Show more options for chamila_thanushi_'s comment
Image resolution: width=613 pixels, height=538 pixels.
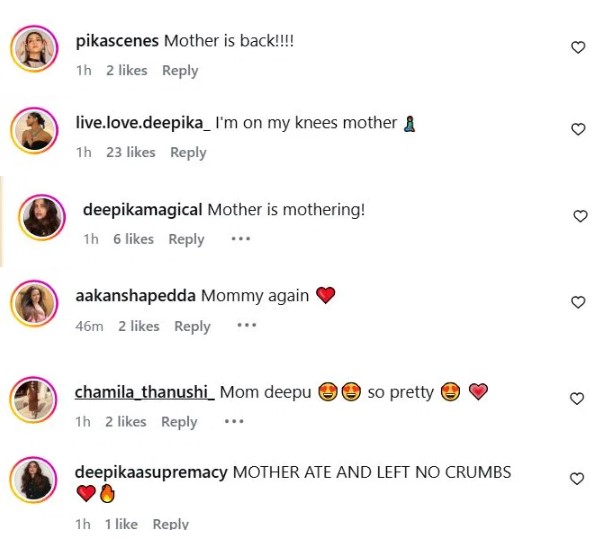pyautogui.click(x=234, y=422)
